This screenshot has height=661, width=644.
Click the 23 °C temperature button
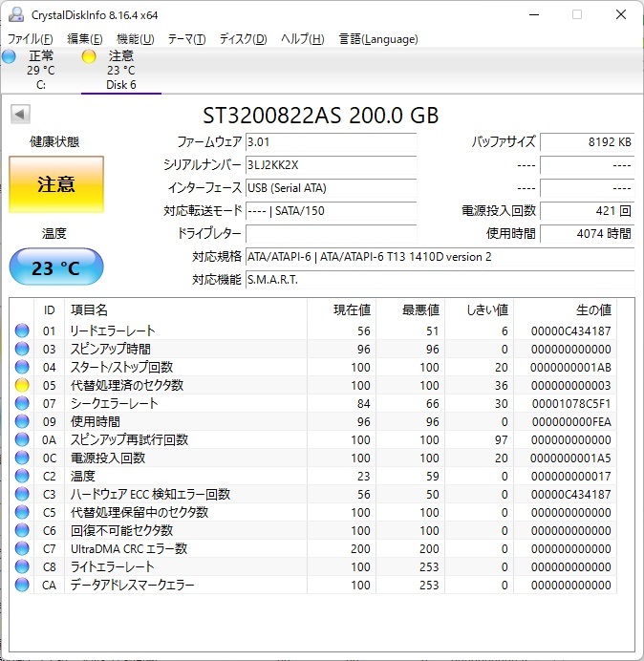pyautogui.click(x=56, y=267)
